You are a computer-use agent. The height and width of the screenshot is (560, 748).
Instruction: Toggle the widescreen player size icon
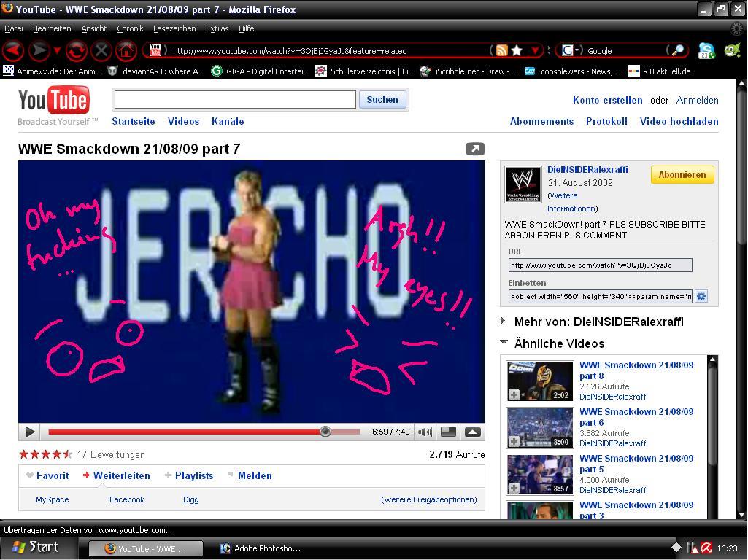pyautogui.click(x=448, y=432)
